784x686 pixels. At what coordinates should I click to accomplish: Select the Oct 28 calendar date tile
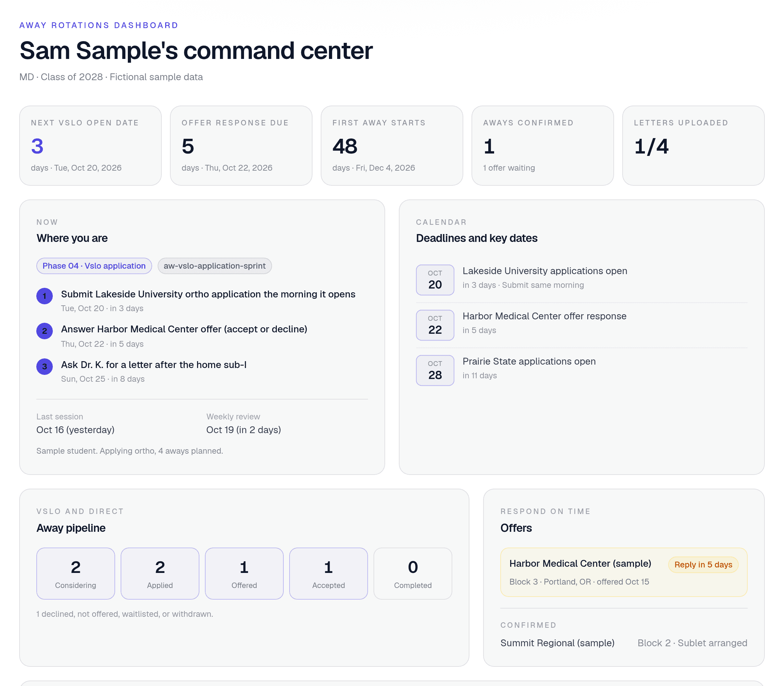coord(435,370)
